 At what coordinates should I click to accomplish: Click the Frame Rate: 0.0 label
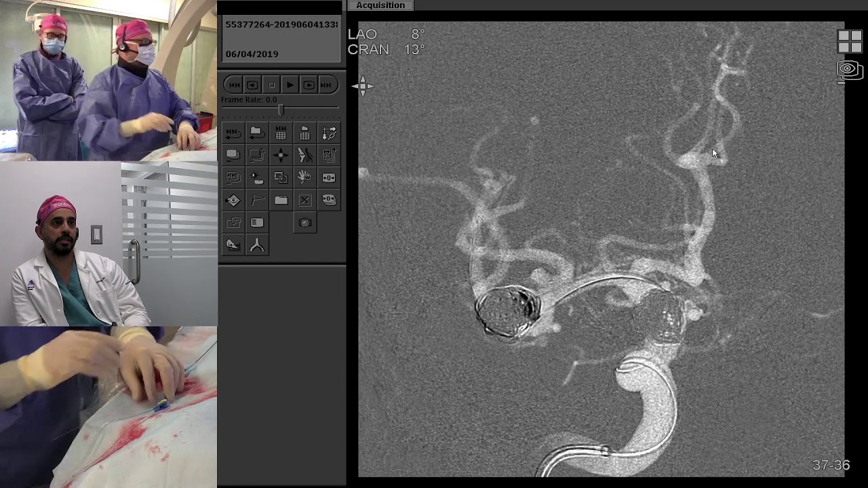point(248,100)
